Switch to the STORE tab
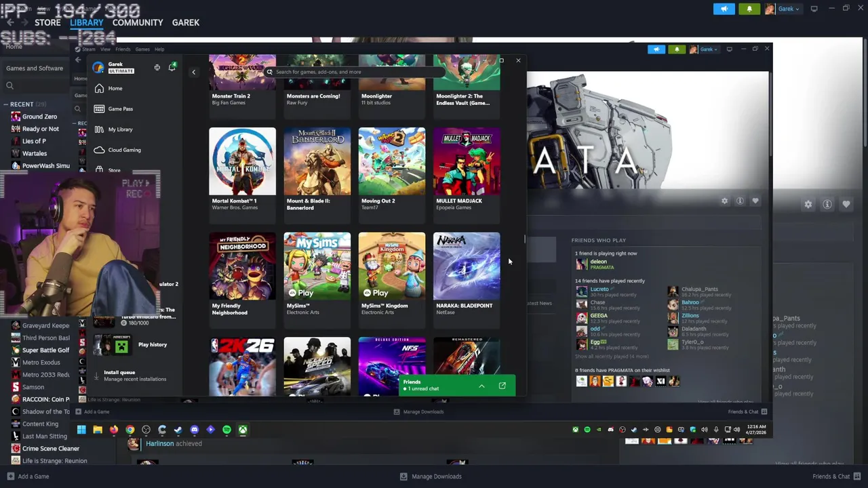This screenshot has height=488, width=868. pos(47,22)
